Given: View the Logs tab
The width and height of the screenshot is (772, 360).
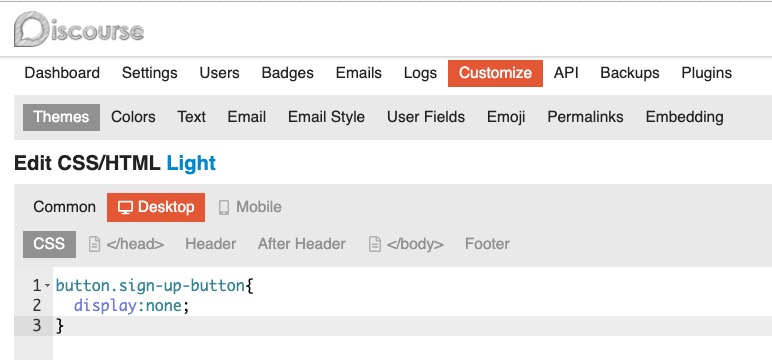Looking at the screenshot, I should click(420, 73).
